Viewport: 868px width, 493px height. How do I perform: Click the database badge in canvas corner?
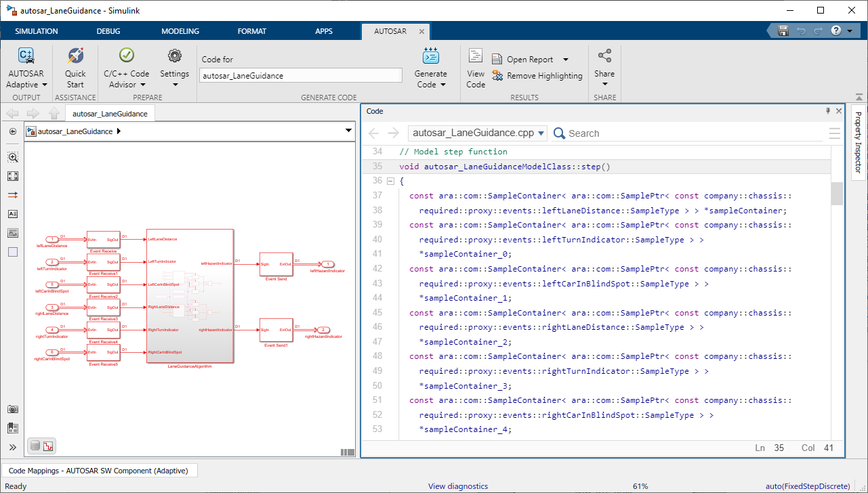[36, 446]
